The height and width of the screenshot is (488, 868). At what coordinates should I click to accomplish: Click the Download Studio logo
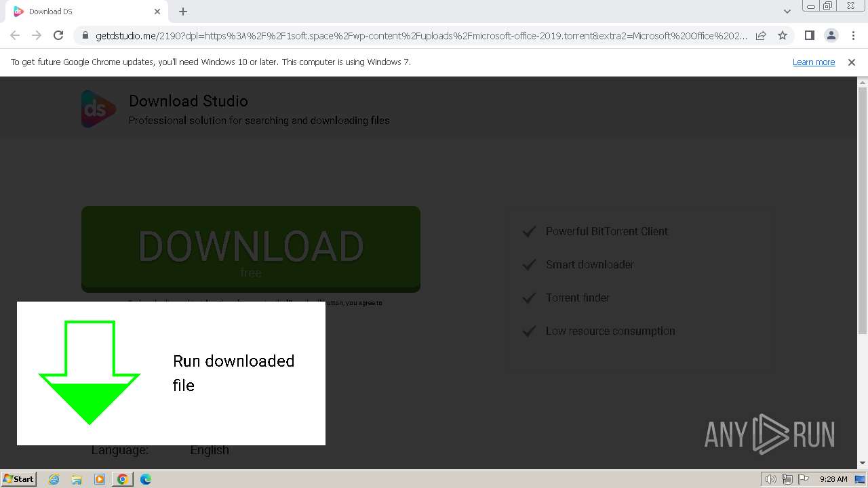(99, 108)
